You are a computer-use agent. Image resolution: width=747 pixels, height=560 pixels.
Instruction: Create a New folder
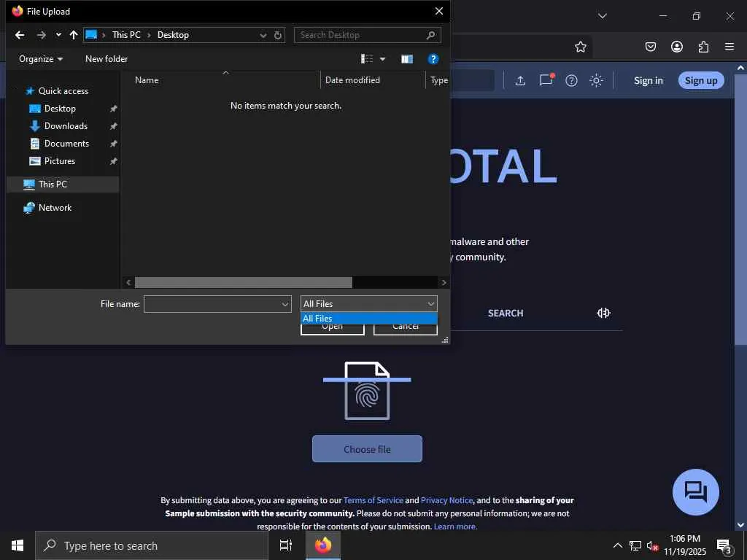click(107, 59)
